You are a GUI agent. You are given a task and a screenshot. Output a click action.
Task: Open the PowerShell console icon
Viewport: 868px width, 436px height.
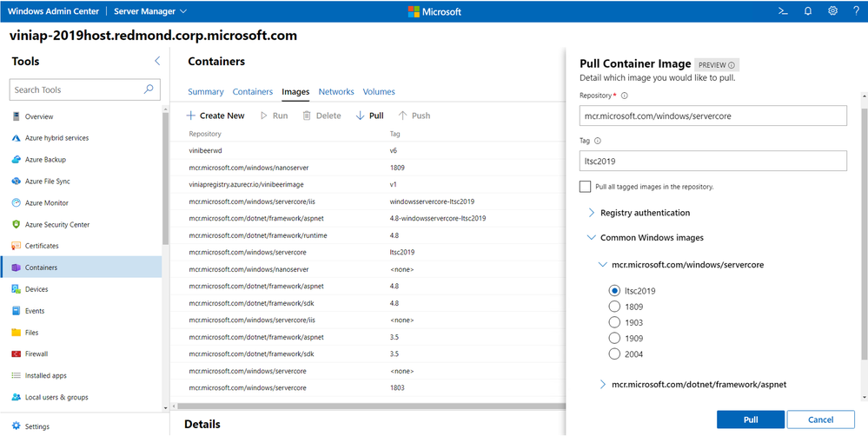click(783, 11)
